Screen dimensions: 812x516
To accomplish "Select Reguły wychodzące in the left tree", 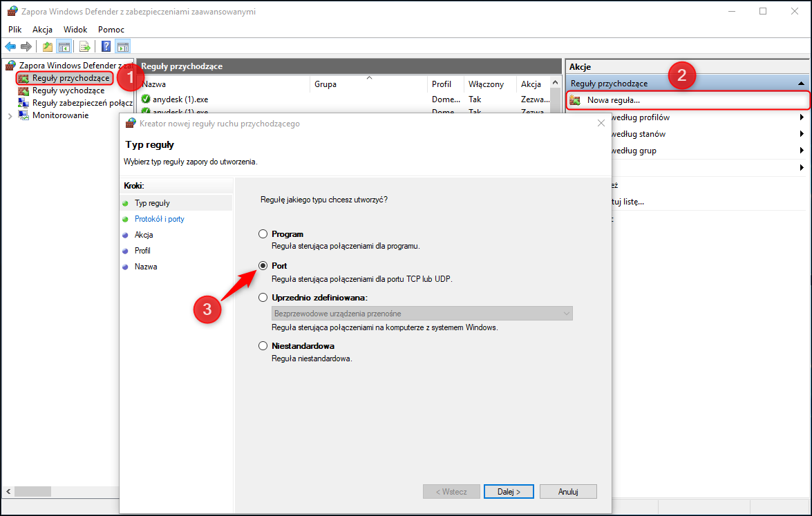I will [x=68, y=90].
